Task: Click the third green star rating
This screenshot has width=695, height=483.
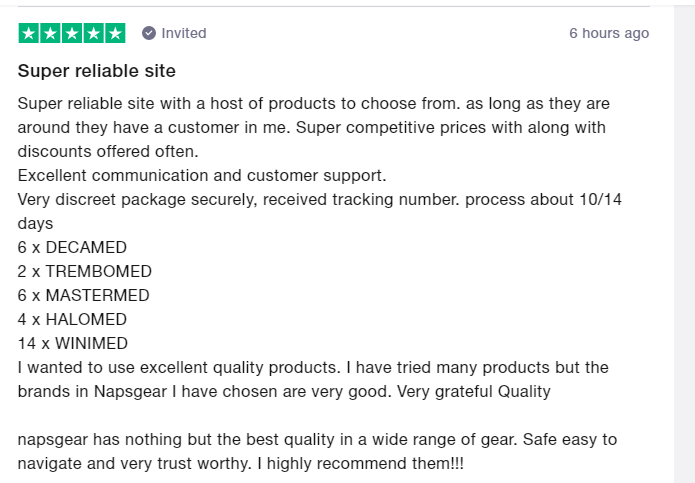Action: (72, 33)
